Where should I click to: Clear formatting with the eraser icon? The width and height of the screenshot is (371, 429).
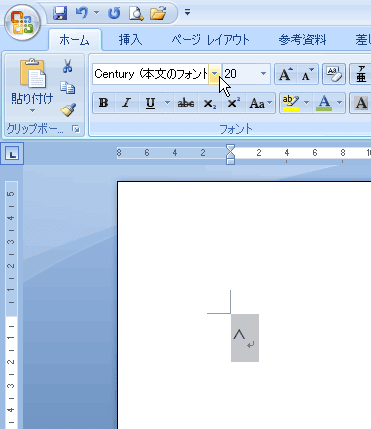coord(334,74)
